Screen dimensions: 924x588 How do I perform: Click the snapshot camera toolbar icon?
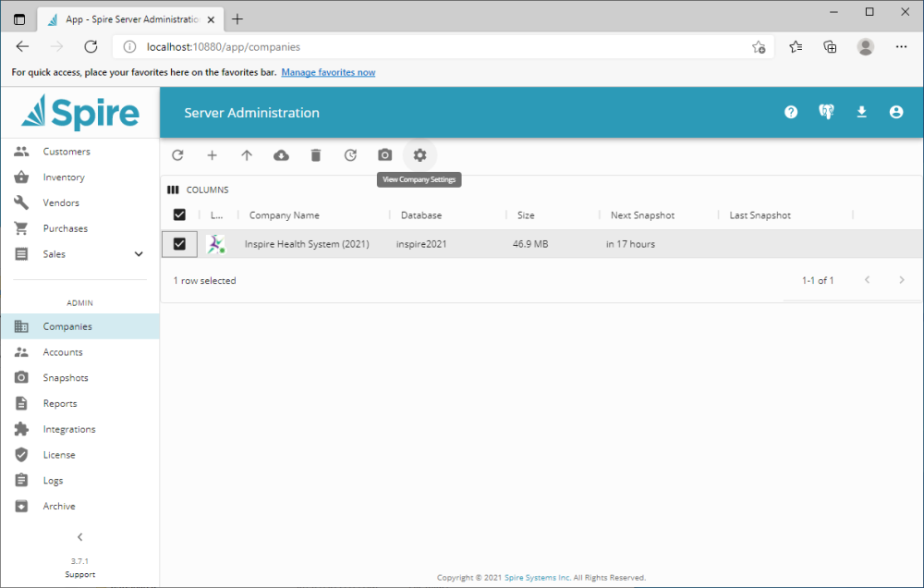coord(384,155)
